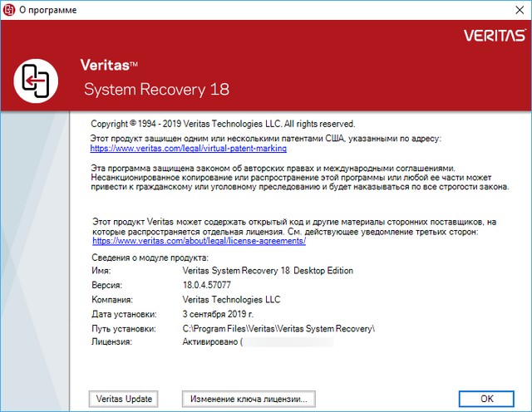Click the Copyright 1994 - 2019 line
532x412 pixels.
[222, 124]
